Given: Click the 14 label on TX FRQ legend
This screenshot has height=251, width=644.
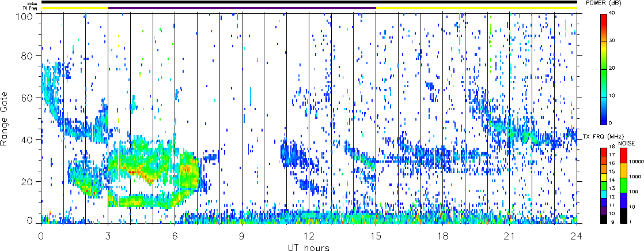Looking at the screenshot, I should pyautogui.click(x=612, y=180).
